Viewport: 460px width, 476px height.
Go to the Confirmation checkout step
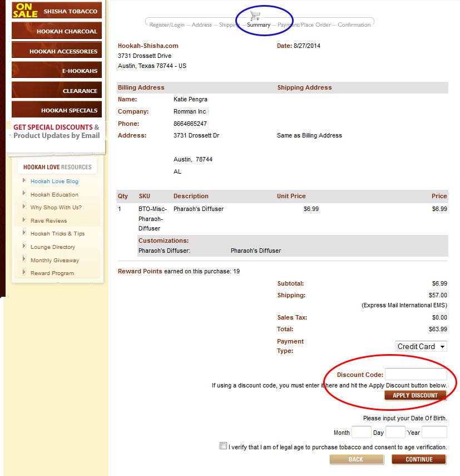point(354,25)
